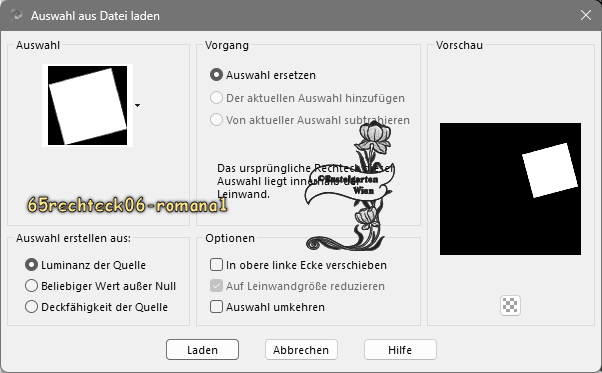Click the Vorschau preview image
Viewport: 602px width, 373px height.
coord(510,189)
